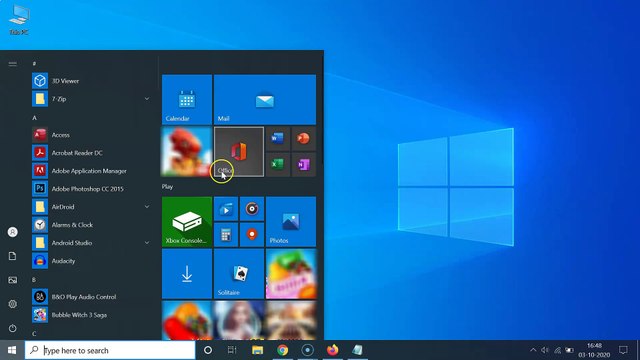The height and width of the screenshot is (360, 640).
Task: Open the Solitaire tile
Action: 239,274
